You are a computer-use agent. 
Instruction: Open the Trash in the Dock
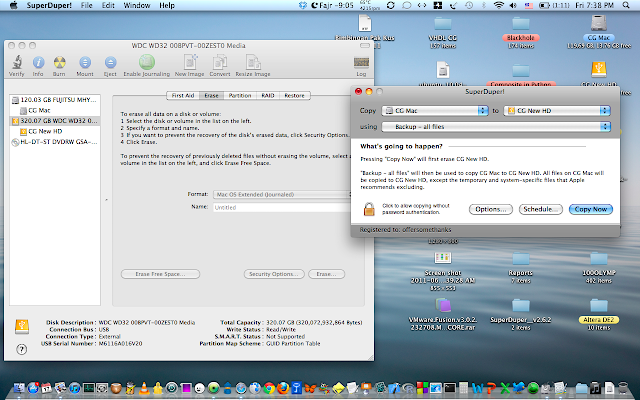pyautogui.click(x=623, y=388)
